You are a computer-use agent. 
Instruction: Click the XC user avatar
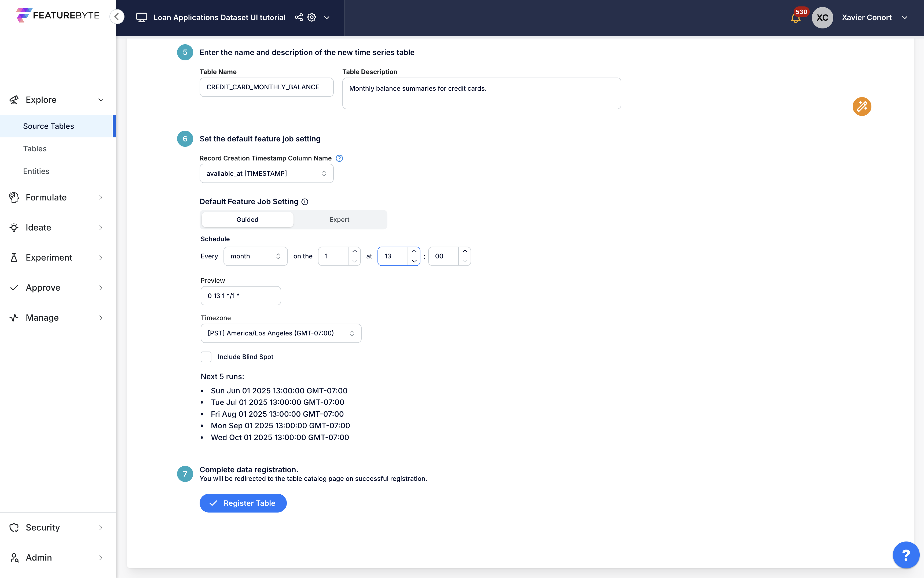click(x=822, y=18)
